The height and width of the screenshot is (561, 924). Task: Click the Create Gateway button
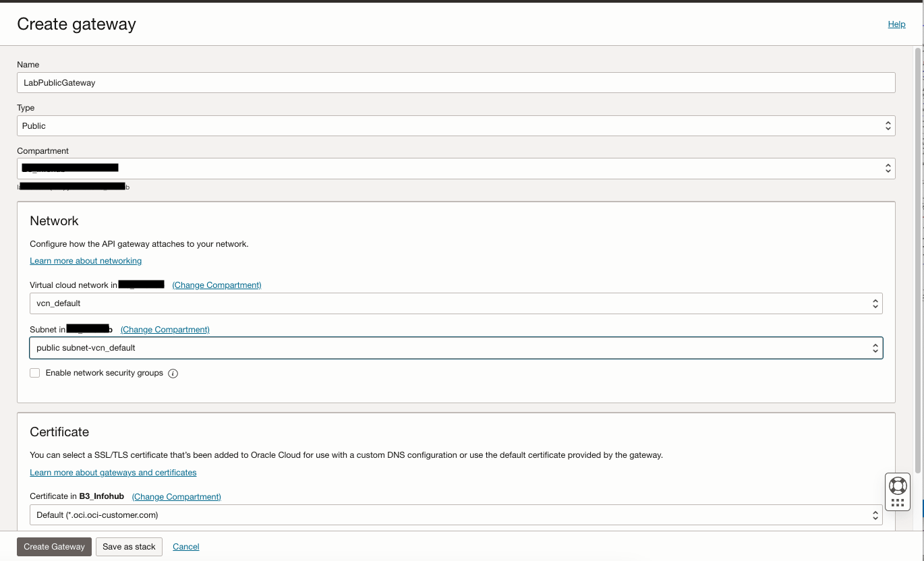tap(54, 547)
